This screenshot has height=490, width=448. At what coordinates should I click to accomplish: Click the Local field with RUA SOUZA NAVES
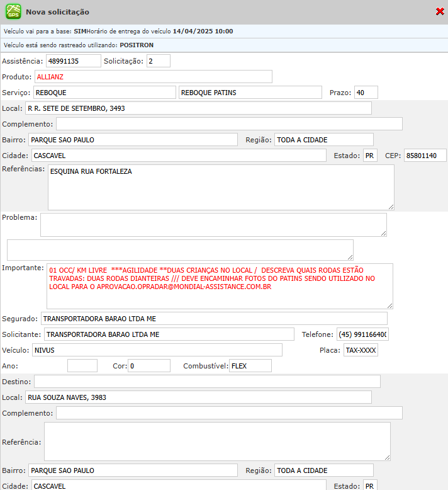[x=198, y=397]
